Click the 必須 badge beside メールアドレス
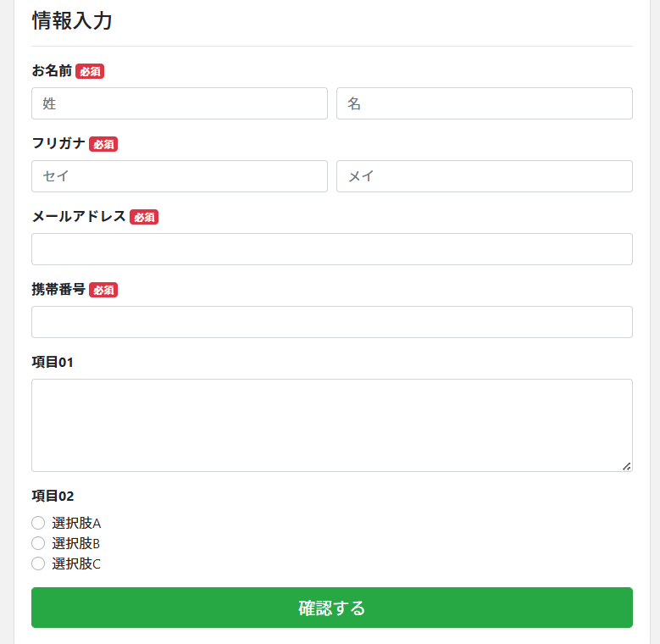This screenshot has height=644, width=660. [x=144, y=218]
